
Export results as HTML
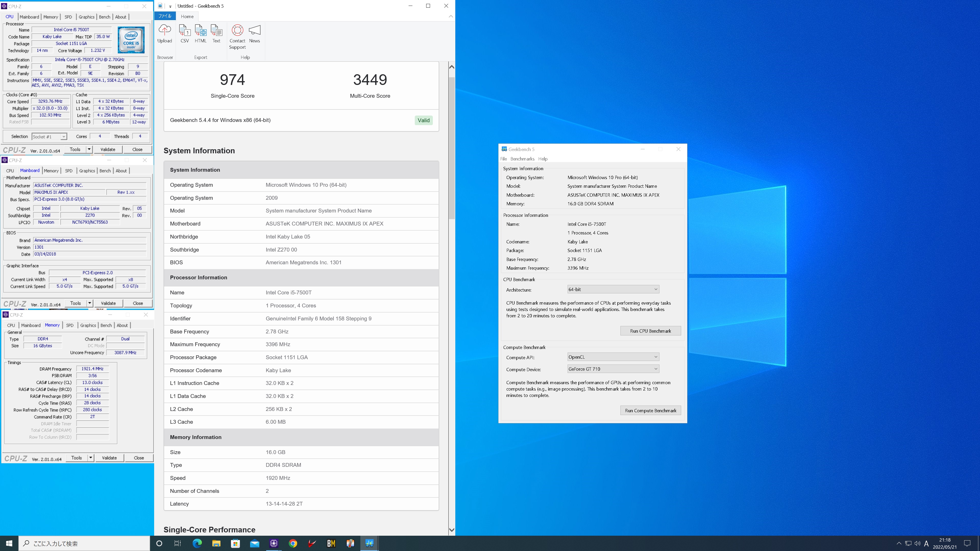(201, 33)
